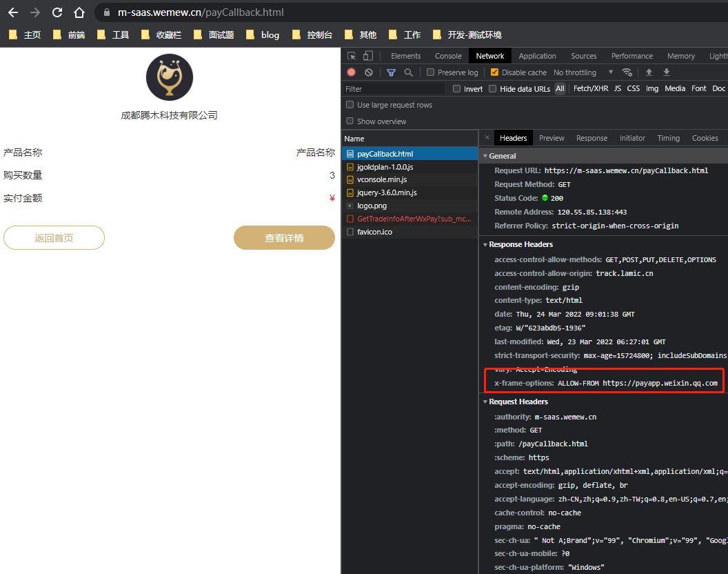Click the browser back arrow

[x=13, y=12]
